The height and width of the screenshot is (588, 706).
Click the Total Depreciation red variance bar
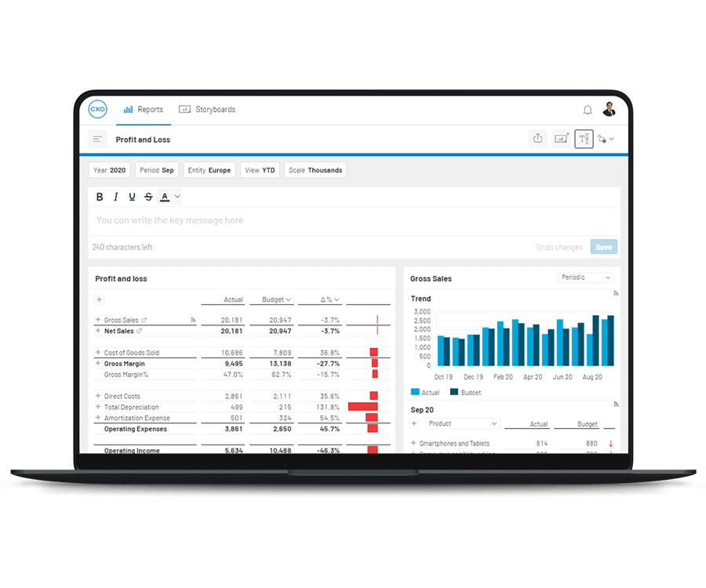click(x=362, y=407)
